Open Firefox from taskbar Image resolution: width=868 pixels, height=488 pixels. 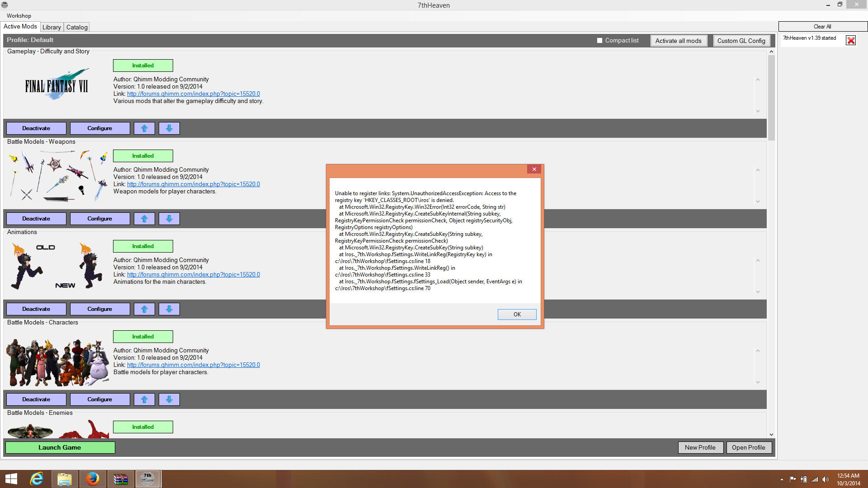click(x=93, y=479)
